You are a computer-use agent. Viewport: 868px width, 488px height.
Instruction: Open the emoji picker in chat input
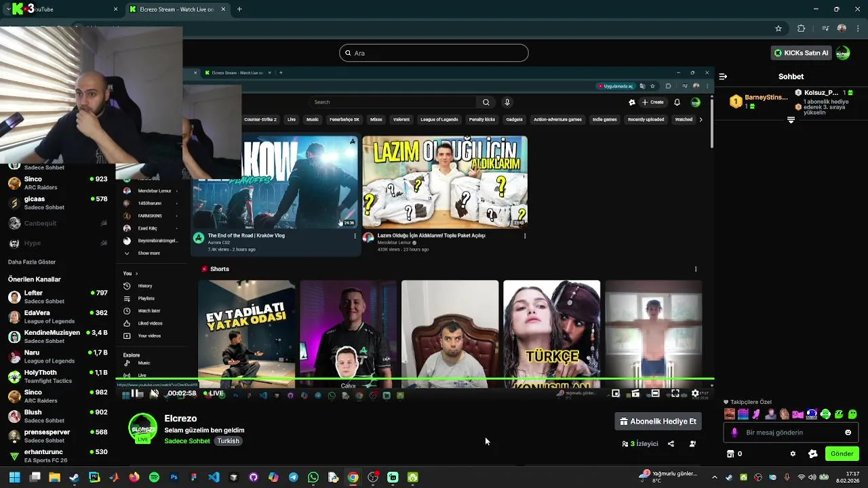848,432
